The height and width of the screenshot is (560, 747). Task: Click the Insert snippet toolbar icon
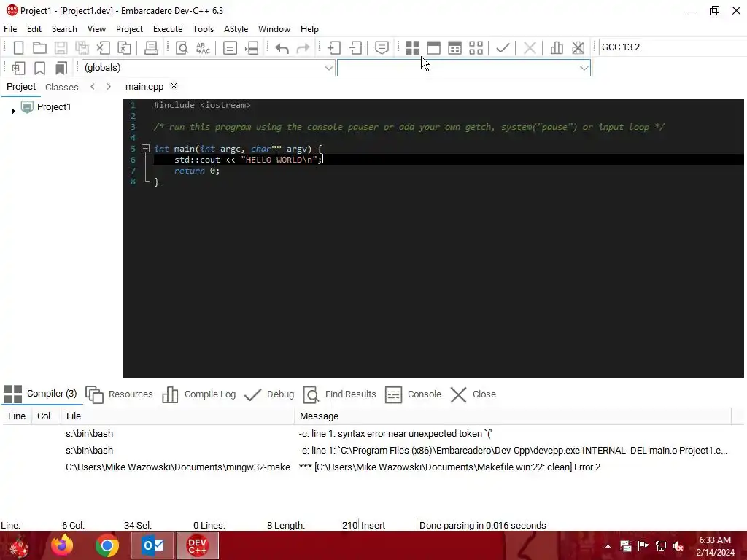pyautogui.click(x=18, y=68)
